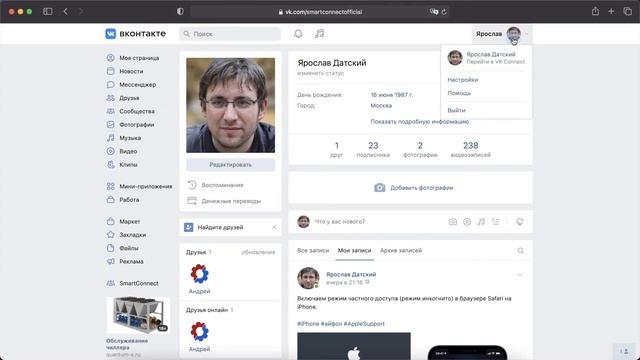
Task: Select Выйти in profile menu
Action: (456, 110)
